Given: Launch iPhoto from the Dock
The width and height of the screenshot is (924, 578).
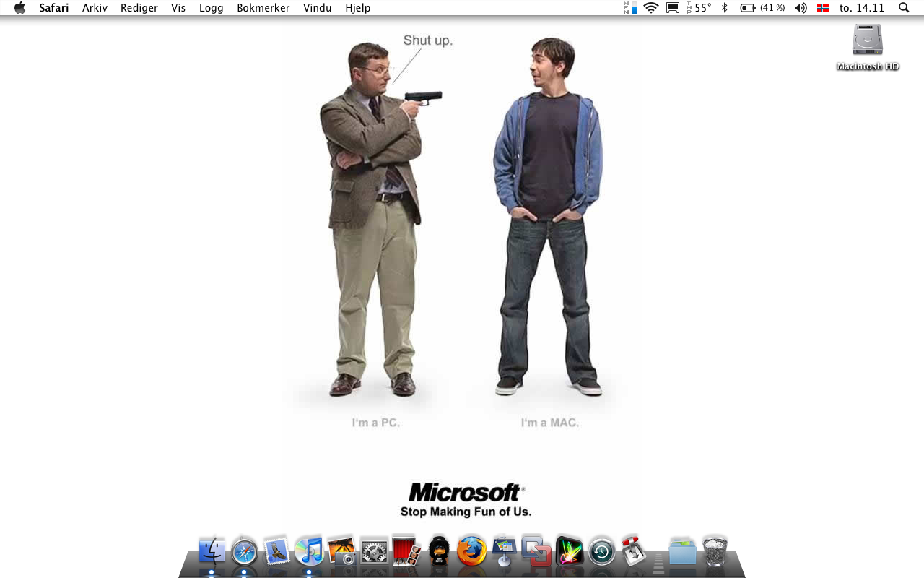Looking at the screenshot, I should [x=341, y=551].
